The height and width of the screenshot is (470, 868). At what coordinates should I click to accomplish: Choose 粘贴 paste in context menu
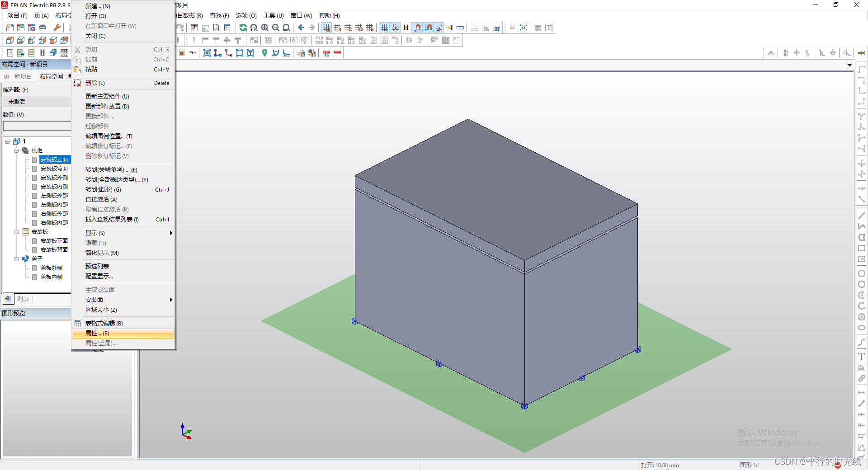click(123, 69)
